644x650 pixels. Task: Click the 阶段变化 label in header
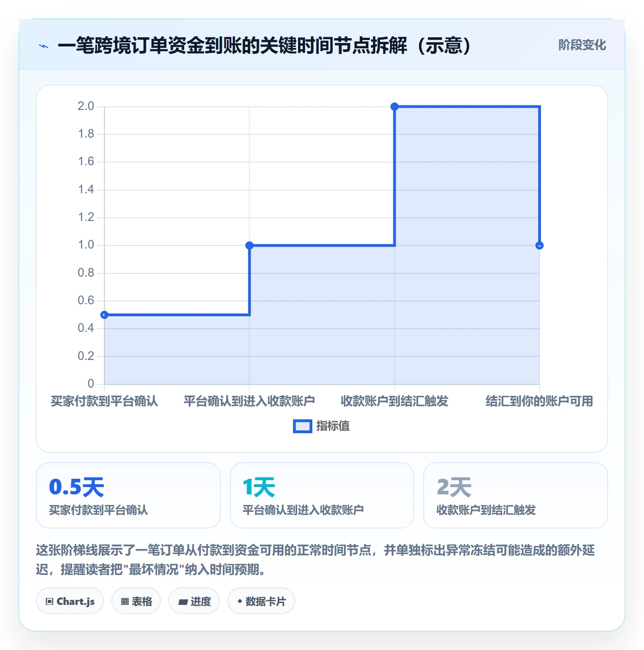[x=582, y=45]
